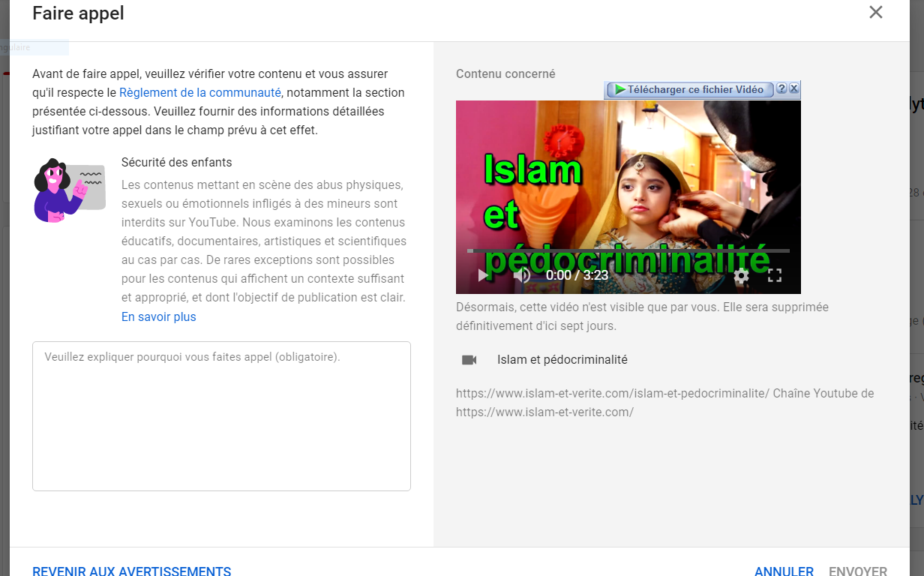This screenshot has width=924, height=576.
Task: Click the Sécurité des enfants heading
Action: click(x=177, y=162)
